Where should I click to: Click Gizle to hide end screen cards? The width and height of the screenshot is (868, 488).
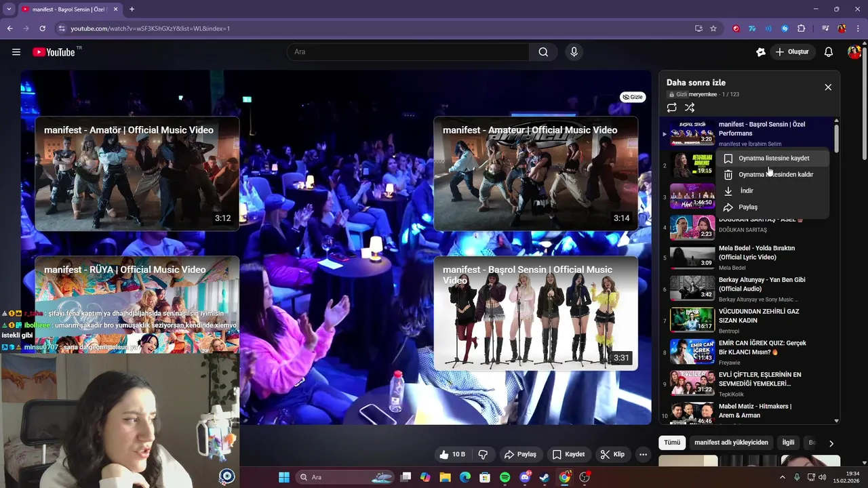tap(633, 97)
